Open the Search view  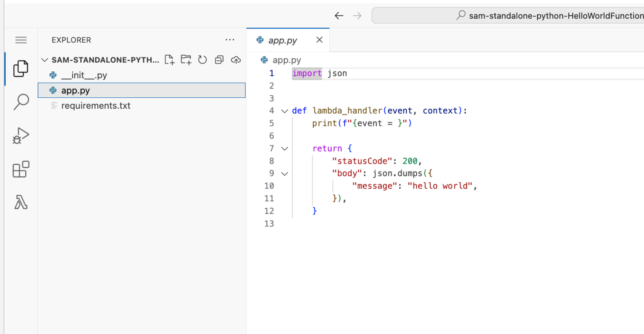[x=21, y=102]
